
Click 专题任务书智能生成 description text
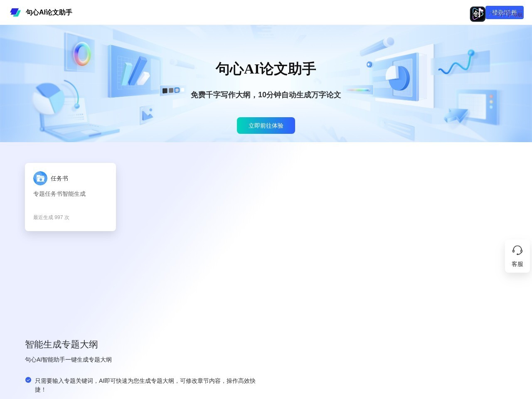click(x=59, y=194)
